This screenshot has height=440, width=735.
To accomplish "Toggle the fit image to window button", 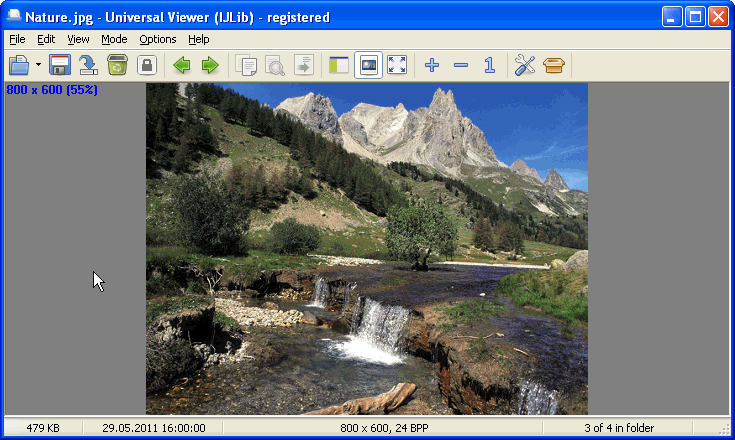I will point(368,65).
